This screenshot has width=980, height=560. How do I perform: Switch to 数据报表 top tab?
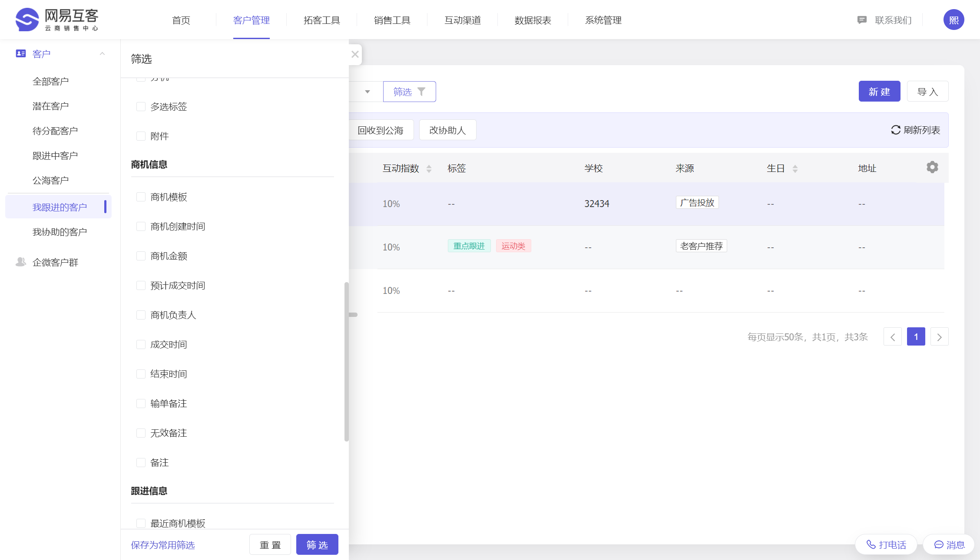point(533,20)
